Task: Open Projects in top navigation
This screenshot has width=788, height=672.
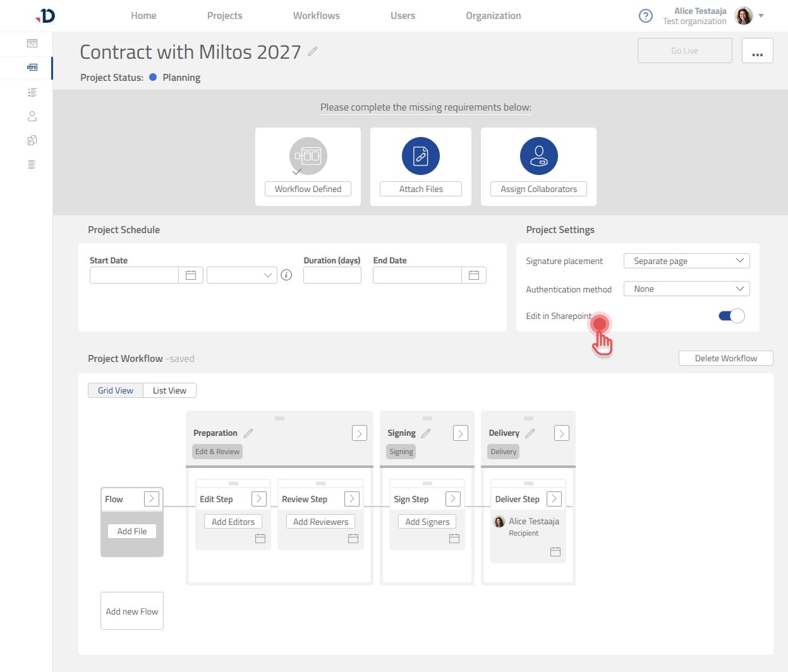Action: [224, 16]
